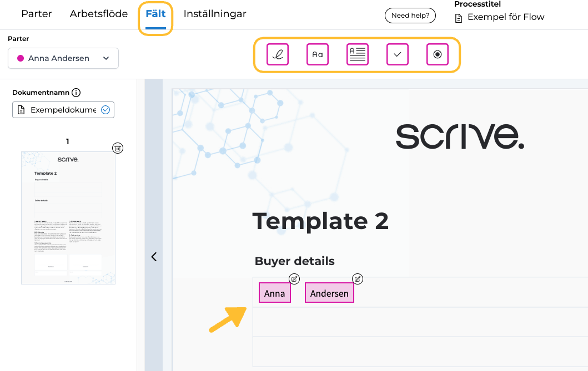Open the Parter tab
The image size is (588, 371).
pyautogui.click(x=37, y=14)
